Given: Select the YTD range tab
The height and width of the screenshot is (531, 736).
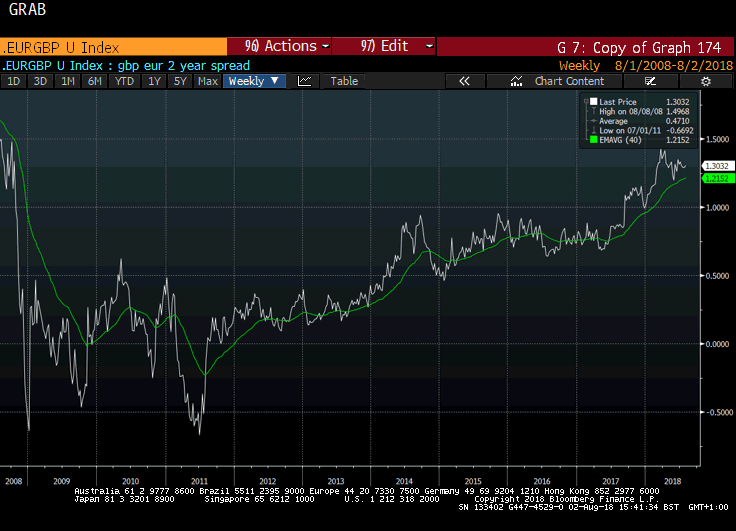Looking at the screenshot, I should point(124,81).
